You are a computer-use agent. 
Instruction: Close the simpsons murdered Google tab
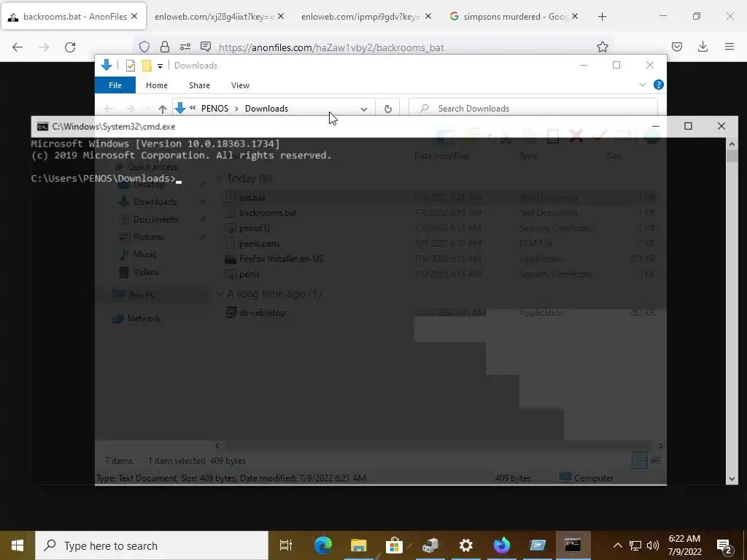[x=575, y=17]
